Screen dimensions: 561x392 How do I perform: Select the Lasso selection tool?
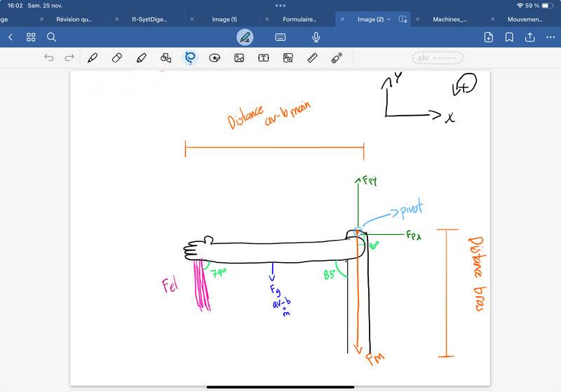coord(190,58)
